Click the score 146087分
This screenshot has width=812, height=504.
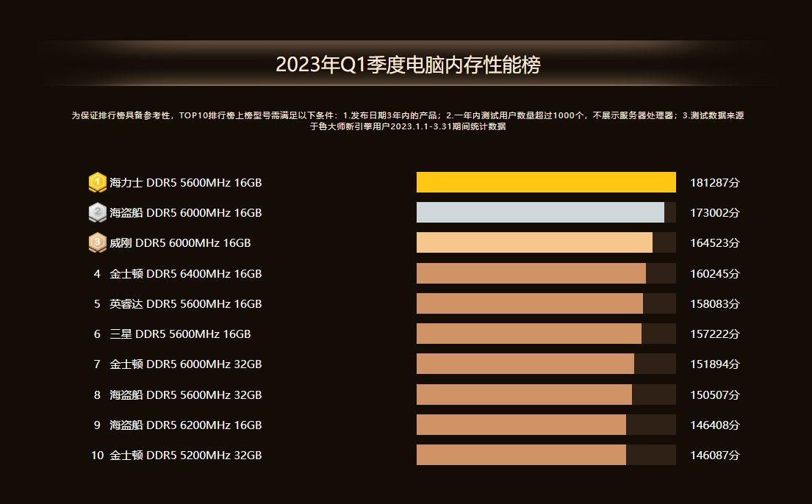[x=715, y=455]
